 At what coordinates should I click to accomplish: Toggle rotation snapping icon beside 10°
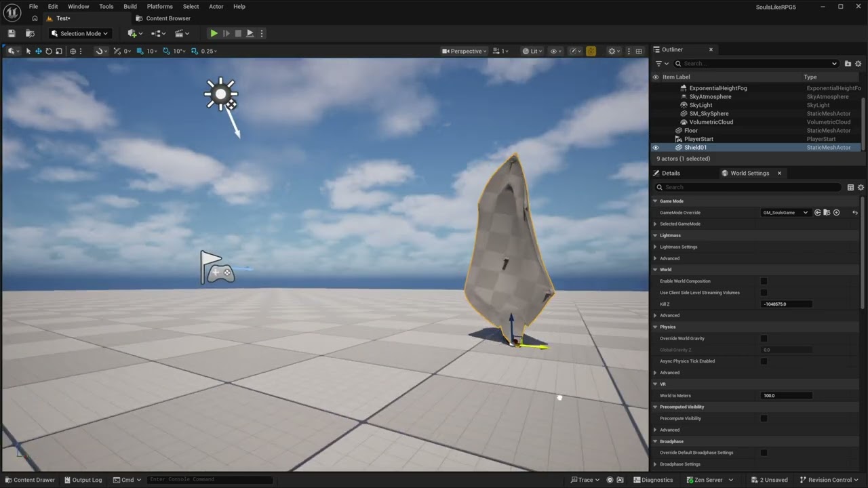[x=167, y=51]
